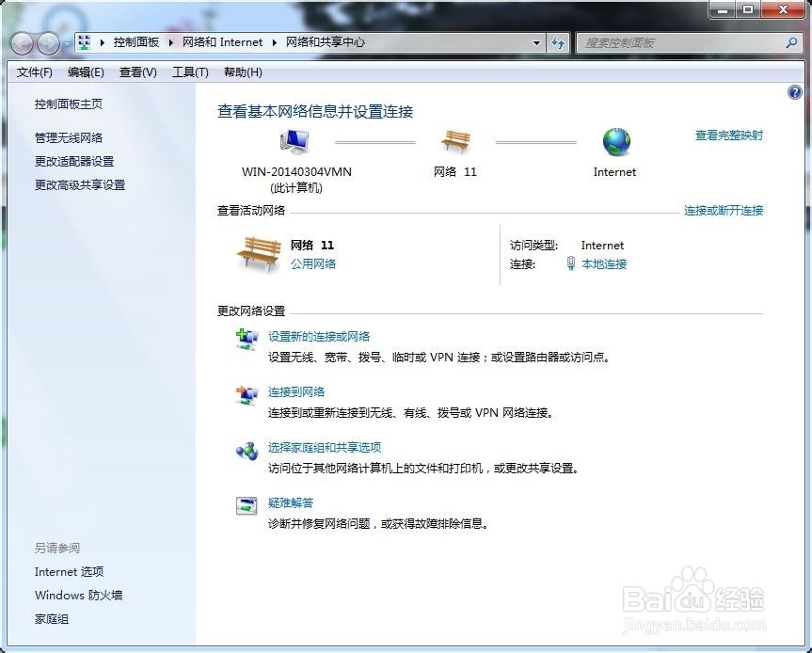
Task: Click the 本地连接 link
Action: 605,264
